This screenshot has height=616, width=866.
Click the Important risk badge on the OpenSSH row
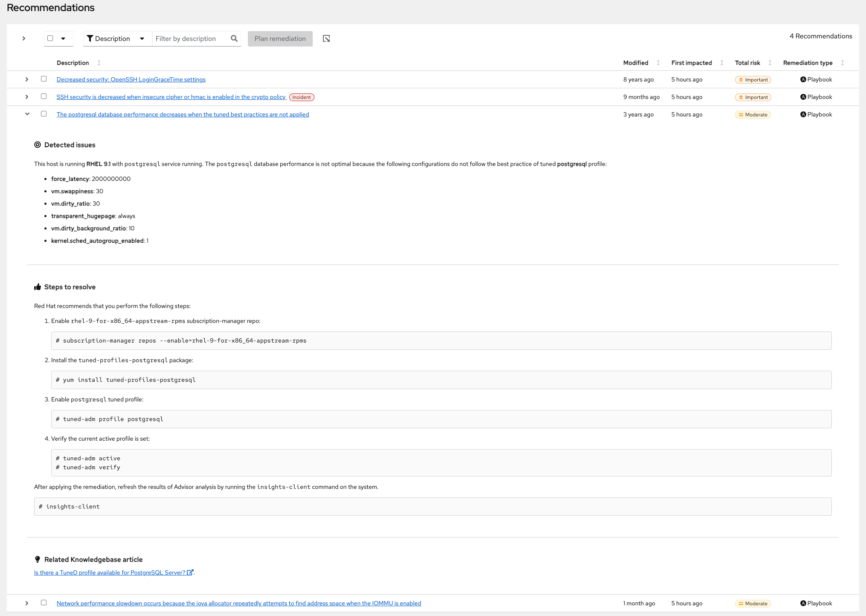click(x=753, y=79)
